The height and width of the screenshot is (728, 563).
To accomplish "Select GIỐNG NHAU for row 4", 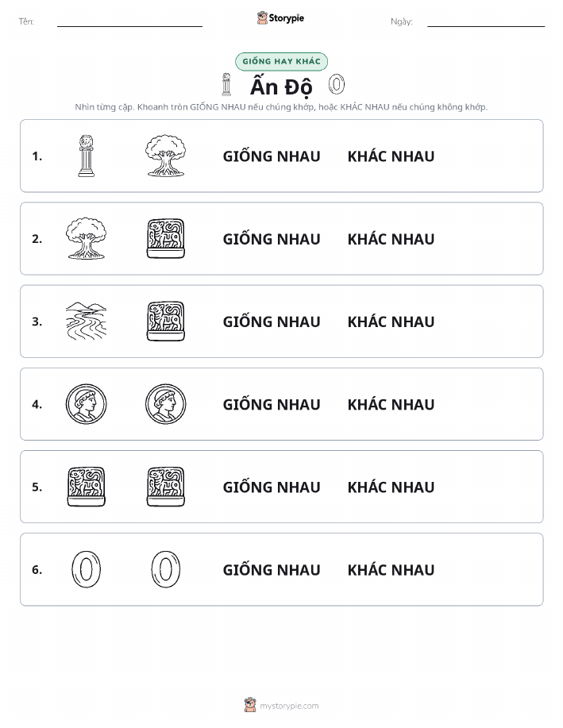I will tap(272, 404).
